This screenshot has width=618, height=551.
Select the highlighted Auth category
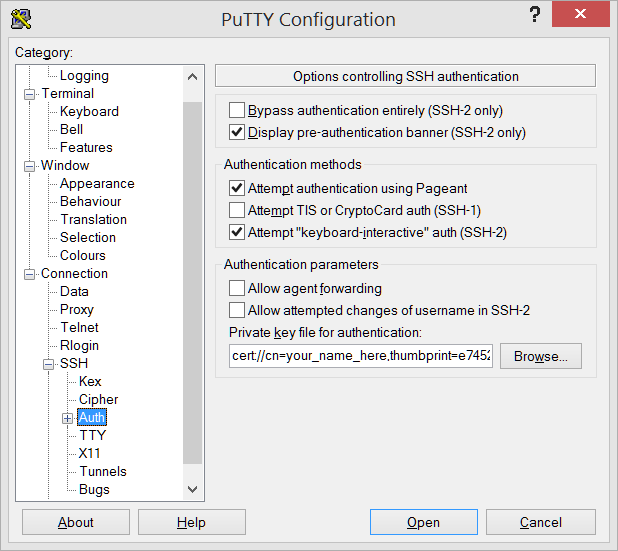pyautogui.click(x=92, y=417)
